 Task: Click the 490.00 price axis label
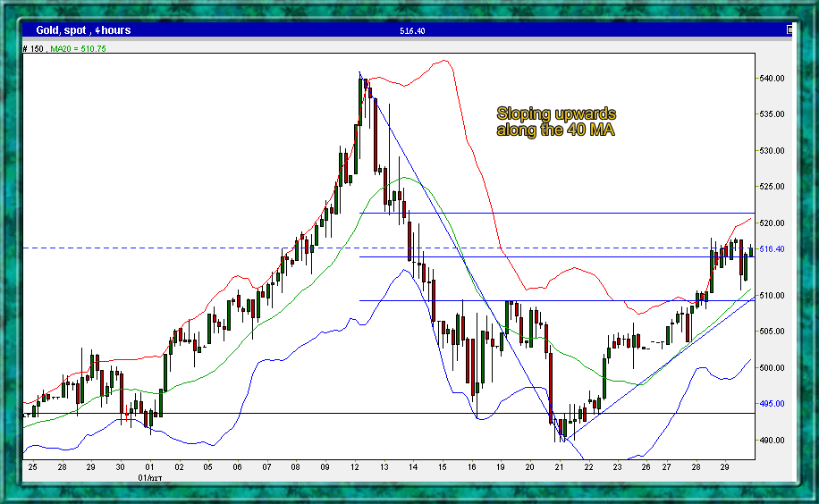773,441
